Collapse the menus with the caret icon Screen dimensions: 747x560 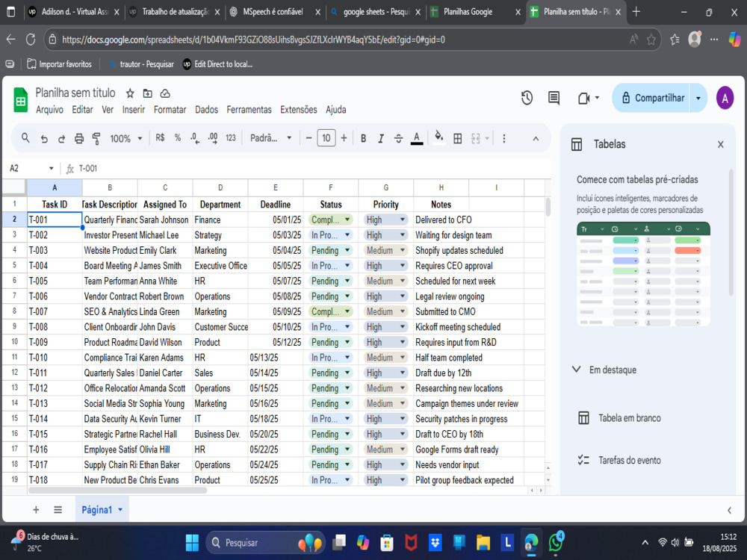(536, 139)
